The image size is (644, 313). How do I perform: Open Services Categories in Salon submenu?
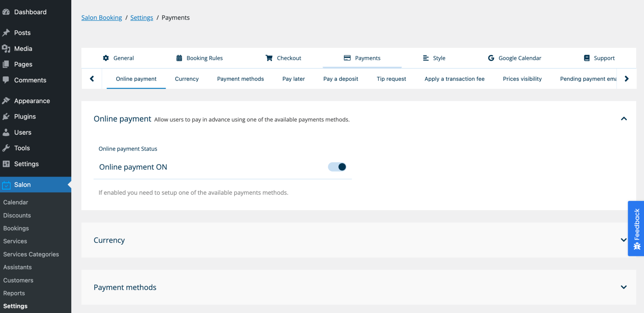click(31, 254)
